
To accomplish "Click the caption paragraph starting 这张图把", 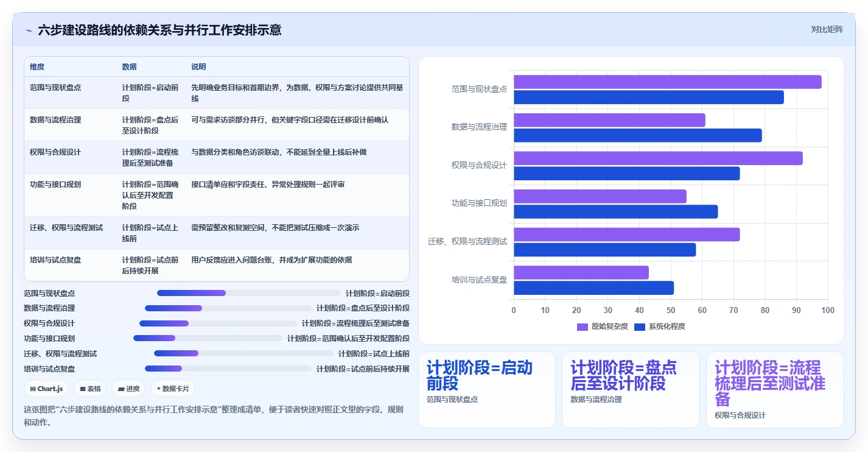I will 213,415.
